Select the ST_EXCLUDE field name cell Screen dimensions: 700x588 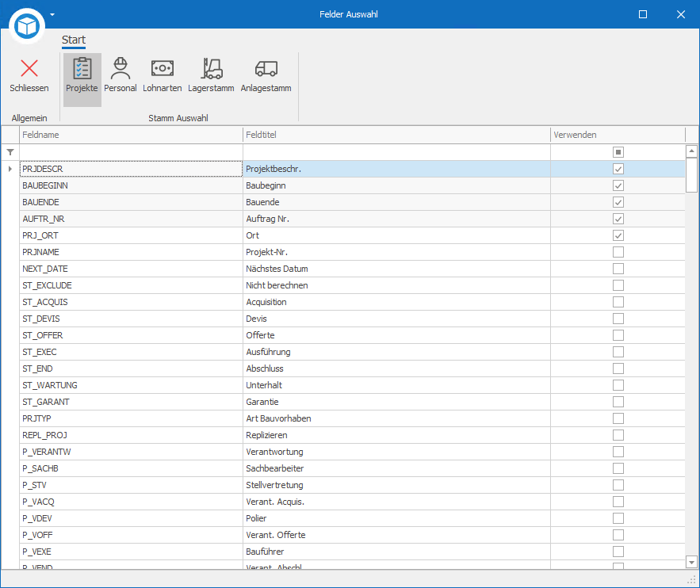pyautogui.click(x=131, y=285)
